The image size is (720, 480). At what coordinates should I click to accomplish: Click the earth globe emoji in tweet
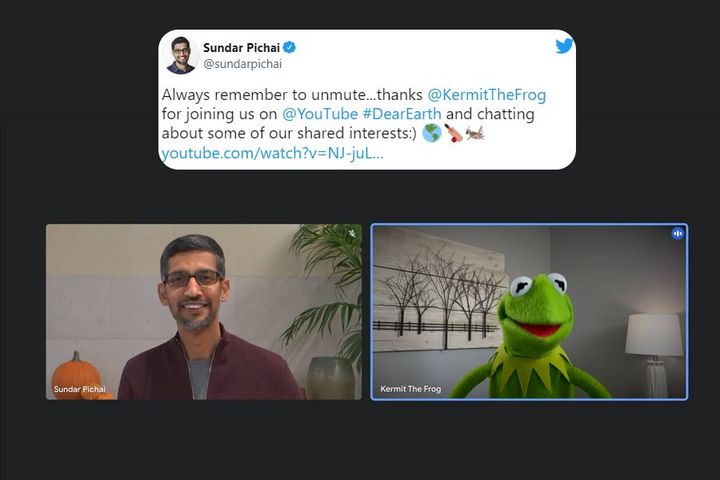coord(431,133)
